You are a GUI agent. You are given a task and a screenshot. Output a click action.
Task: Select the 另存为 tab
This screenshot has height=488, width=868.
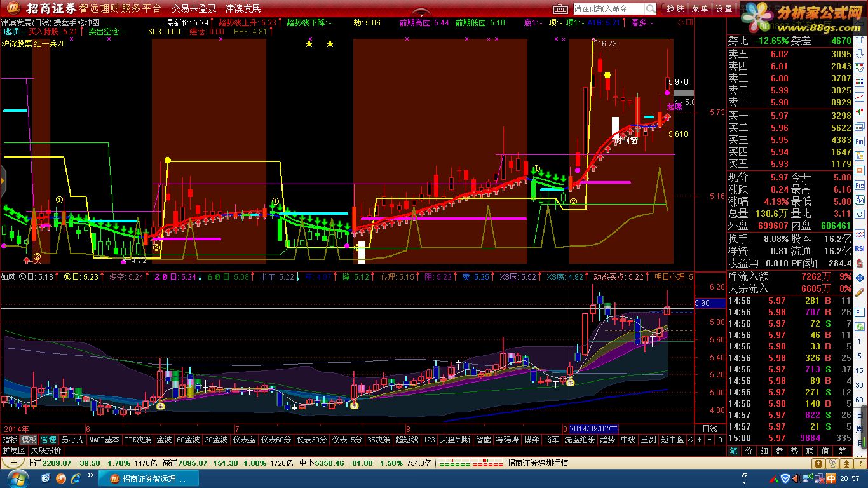(72, 439)
